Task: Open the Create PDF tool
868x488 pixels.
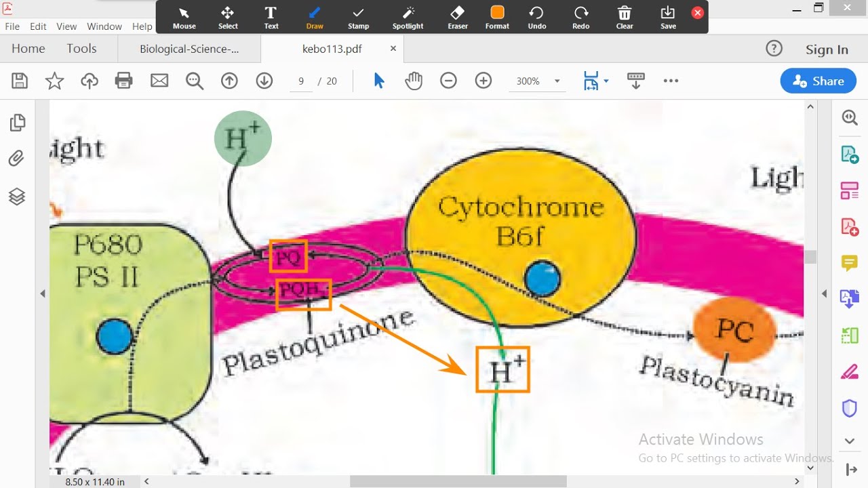Action: pyautogui.click(x=850, y=227)
